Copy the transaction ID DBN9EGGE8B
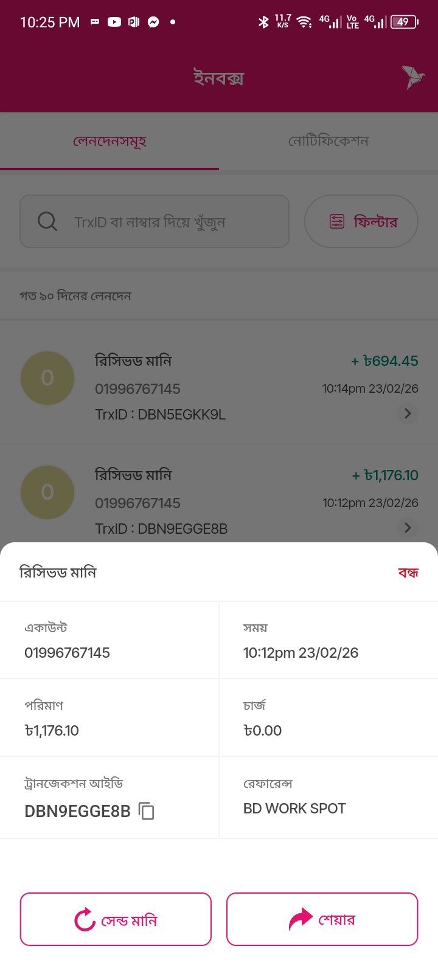The height and width of the screenshot is (980, 438). tap(147, 811)
